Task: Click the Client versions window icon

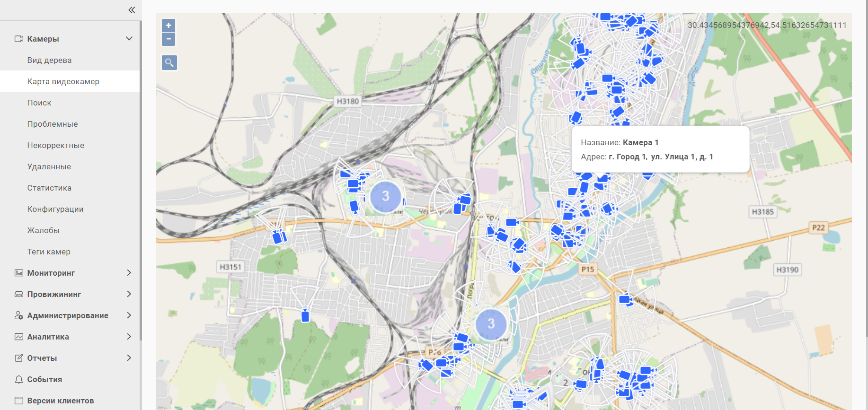Action: pyautogui.click(x=19, y=401)
